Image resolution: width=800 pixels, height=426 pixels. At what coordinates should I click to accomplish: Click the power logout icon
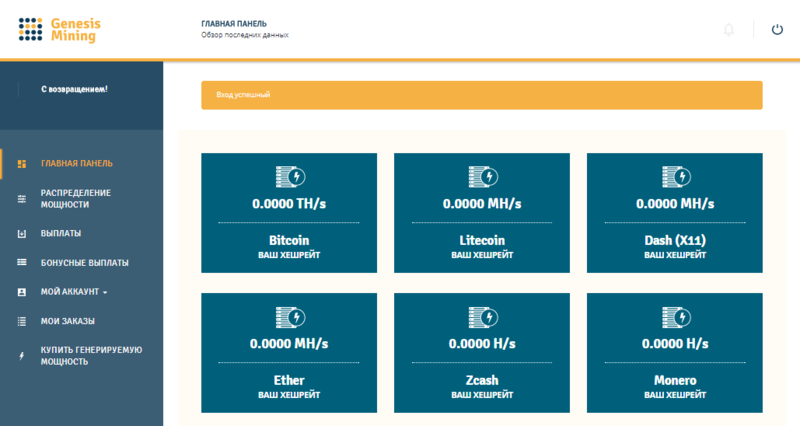[777, 30]
